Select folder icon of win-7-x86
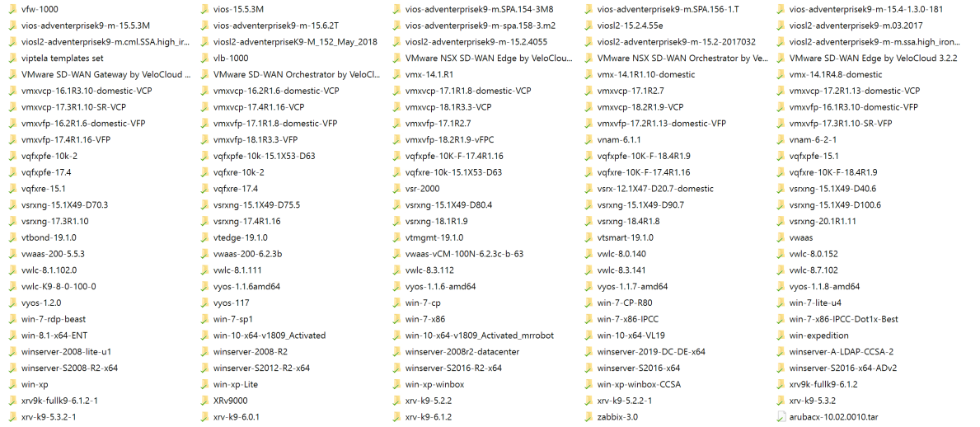The width and height of the screenshot is (980, 427). [x=397, y=319]
